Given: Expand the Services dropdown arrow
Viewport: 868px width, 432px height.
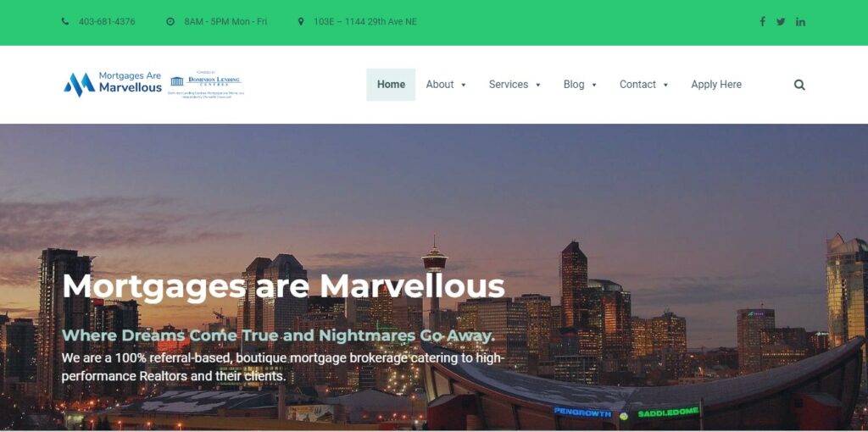Looking at the screenshot, I should pyautogui.click(x=537, y=86).
